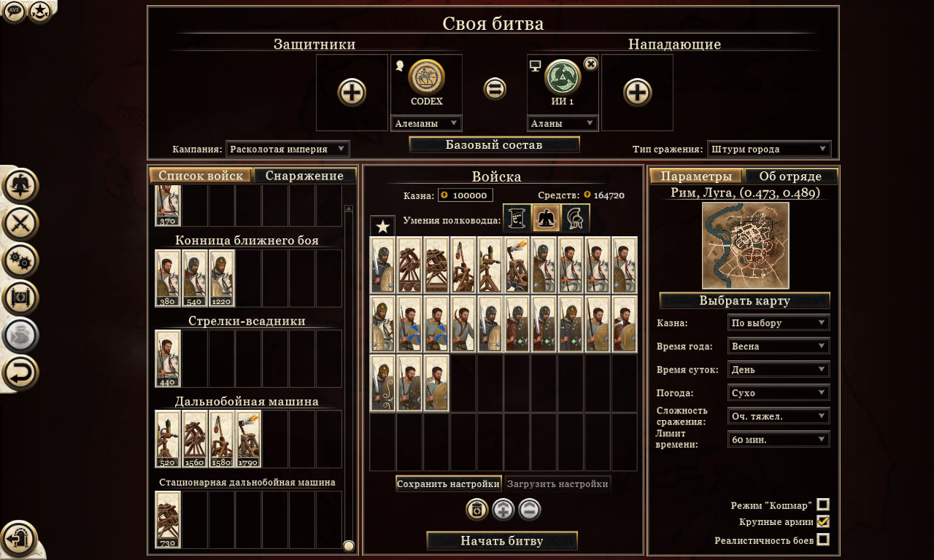Click the Выбрать карту button
934x560 pixels.
pyautogui.click(x=744, y=300)
